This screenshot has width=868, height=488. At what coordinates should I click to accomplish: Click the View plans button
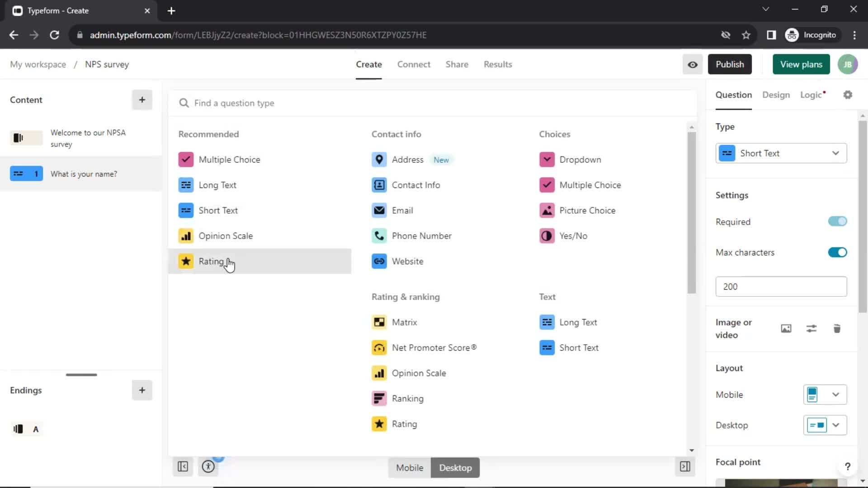(801, 64)
